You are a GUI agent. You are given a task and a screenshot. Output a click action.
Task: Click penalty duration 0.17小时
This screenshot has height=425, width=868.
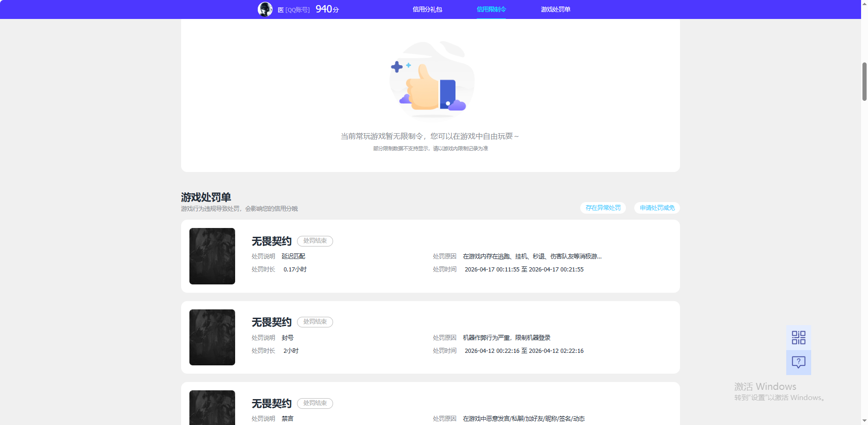click(x=295, y=269)
